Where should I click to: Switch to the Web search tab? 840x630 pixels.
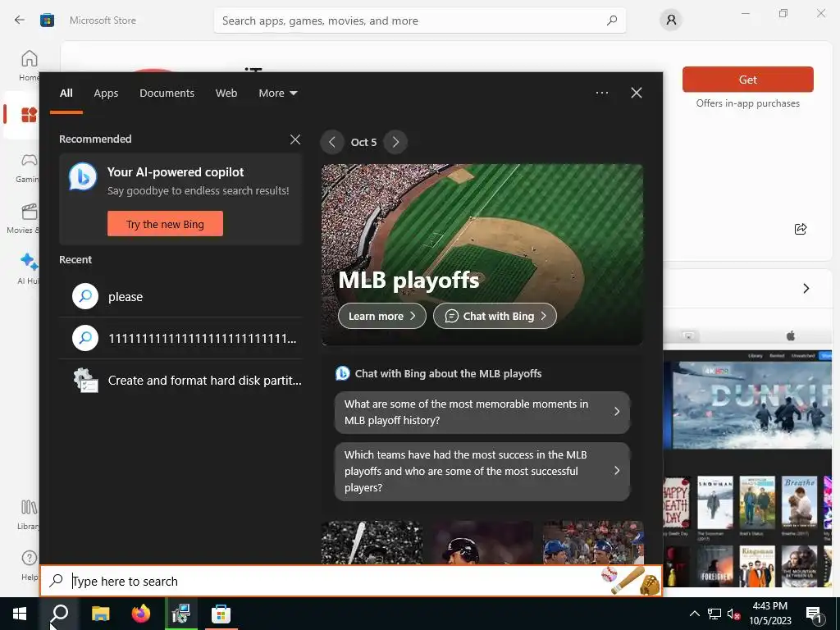pos(226,94)
